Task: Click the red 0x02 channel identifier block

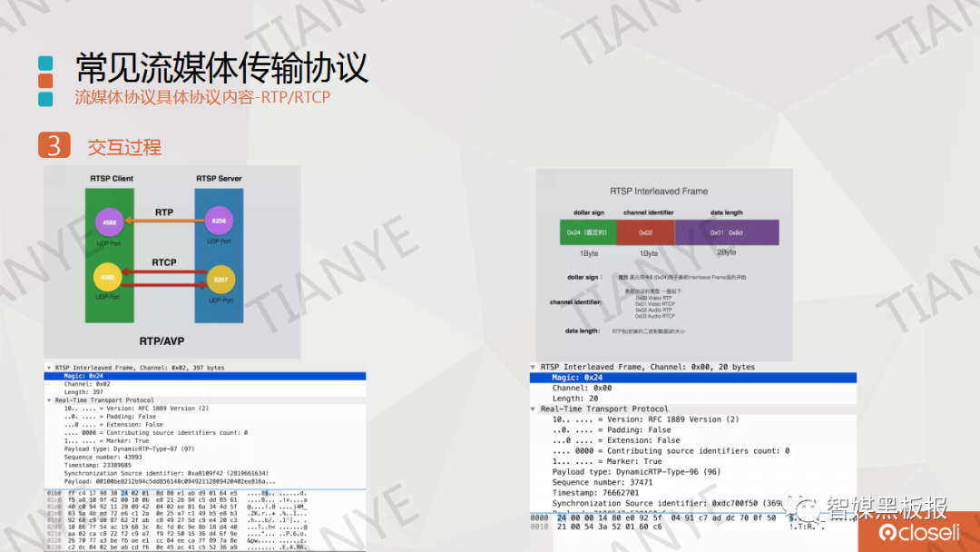Action: (646, 232)
